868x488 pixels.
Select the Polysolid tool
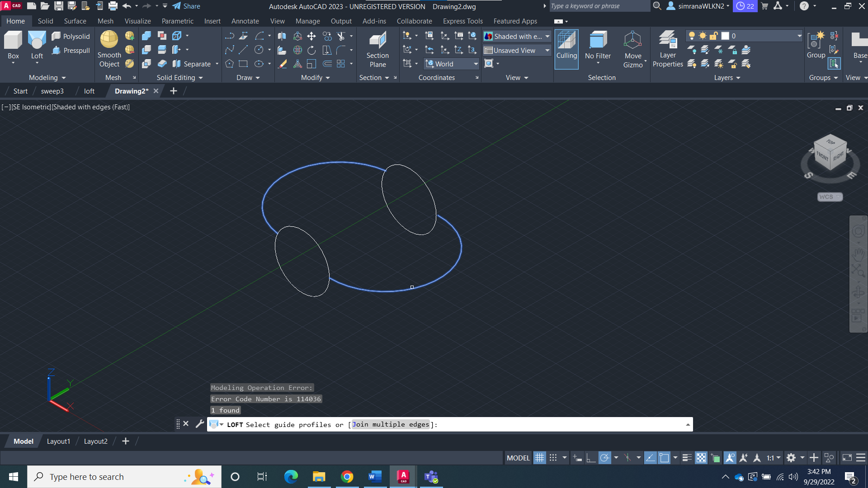click(71, 36)
